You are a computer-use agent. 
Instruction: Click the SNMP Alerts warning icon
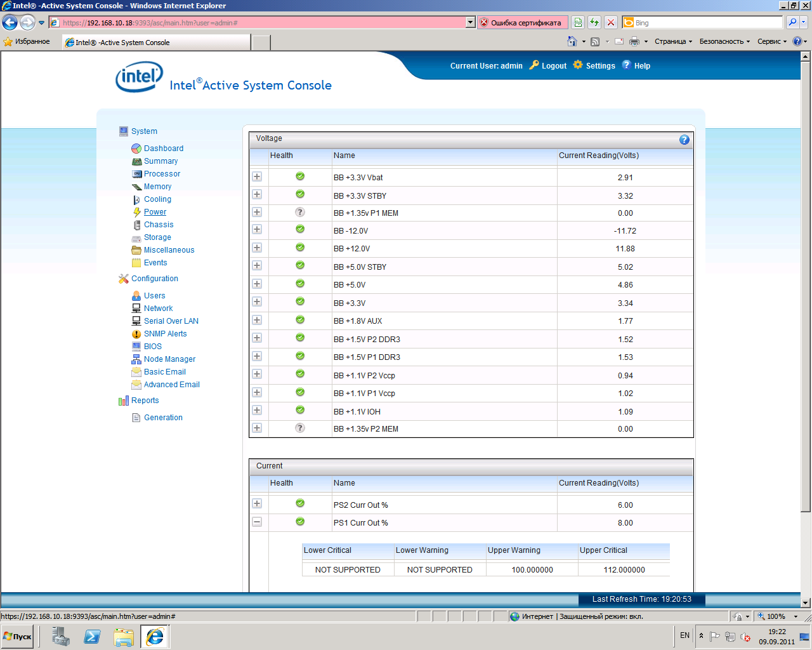coord(136,334)
